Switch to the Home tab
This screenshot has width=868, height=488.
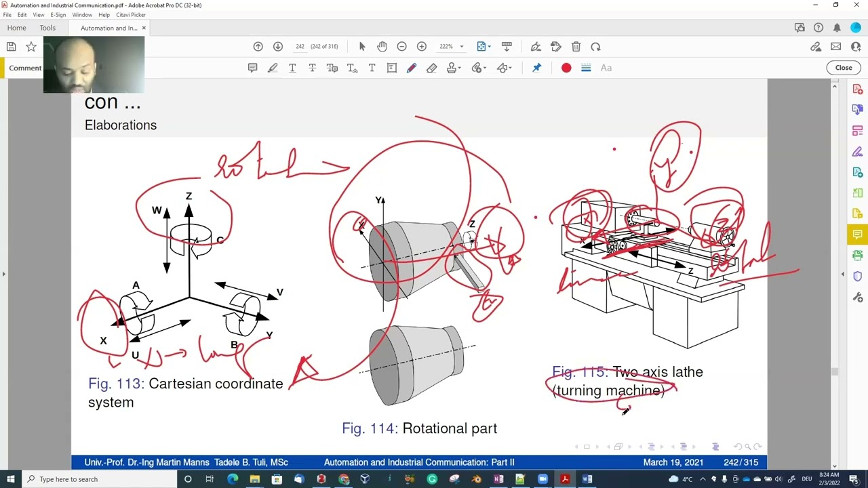(16, 28)
